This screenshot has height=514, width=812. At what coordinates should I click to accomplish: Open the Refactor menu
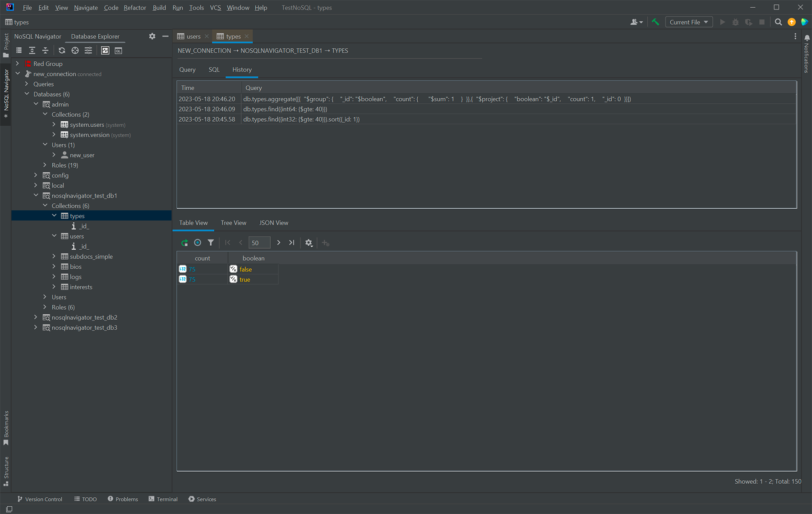pyautogui.click(x=135, y=8)
